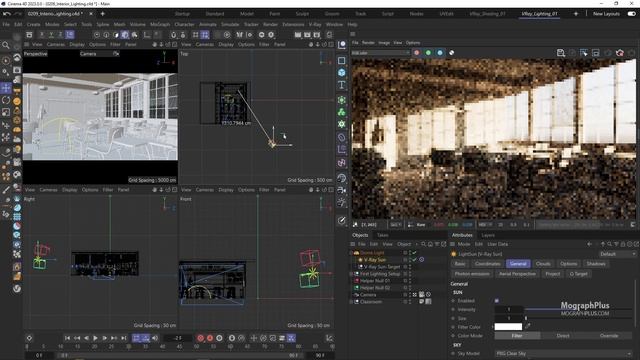Set Color Mode to Direct

(x=563, y=336)
